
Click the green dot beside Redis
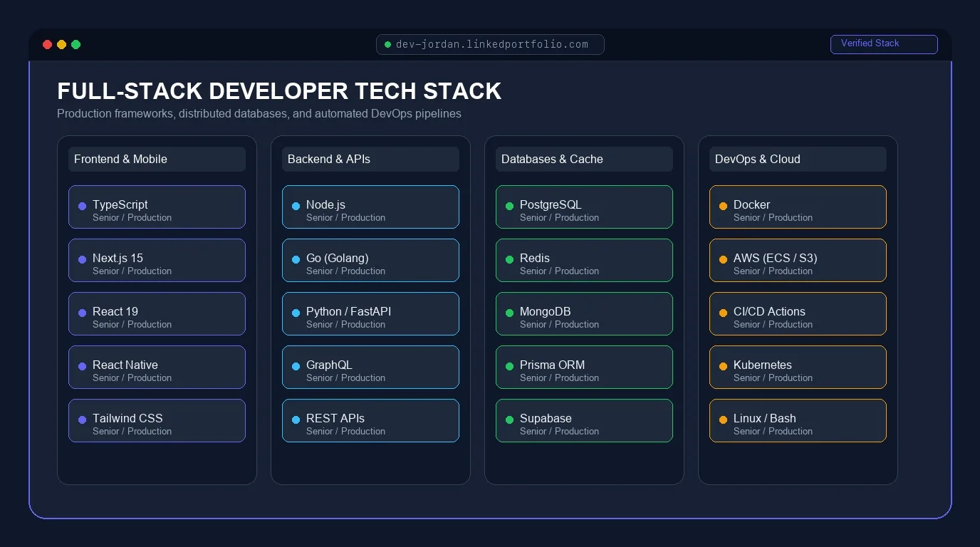coord(509,259)
